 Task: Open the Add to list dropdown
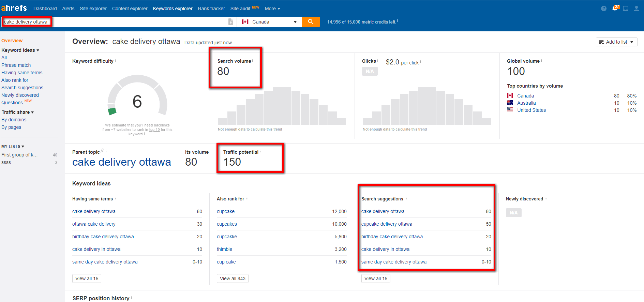tap(616, 42)
